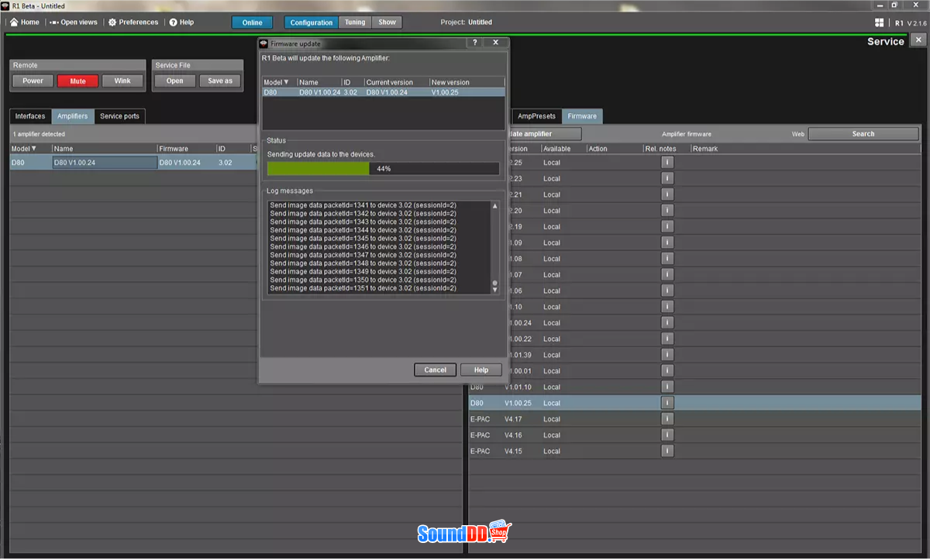Open the Help menu in top bar
The height and width of the screenshot is (560, 930).
pyautogui.click(x=181, y=22)
